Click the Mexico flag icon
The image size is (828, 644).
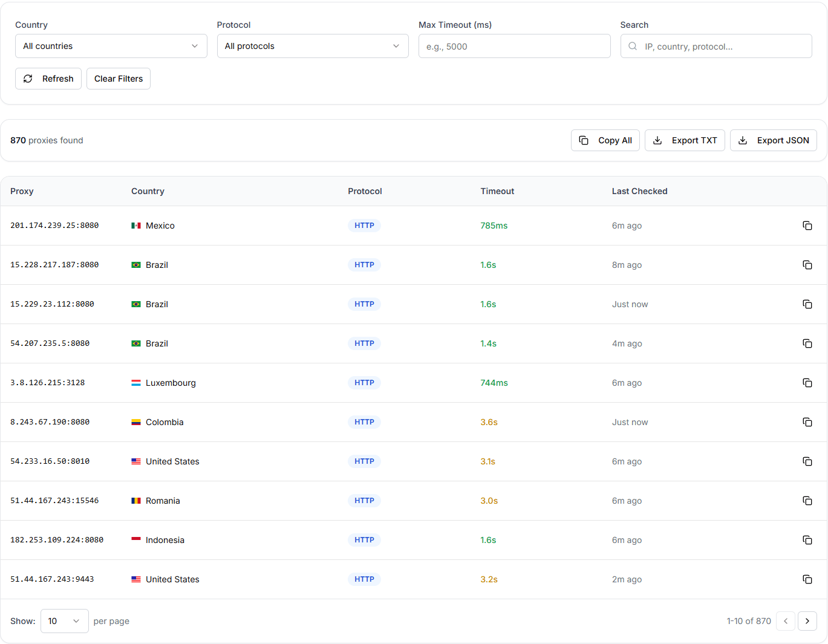click(x=136, y=226)
